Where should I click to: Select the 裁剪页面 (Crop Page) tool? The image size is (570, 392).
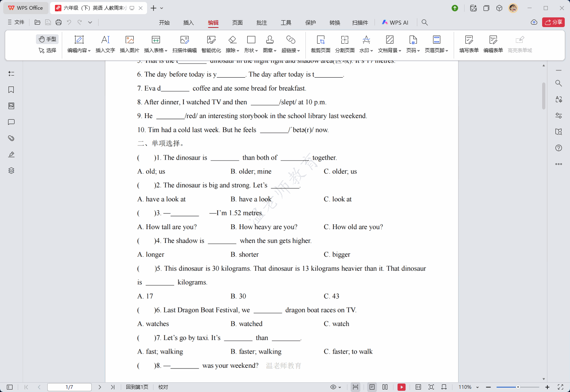click(320, 44)
